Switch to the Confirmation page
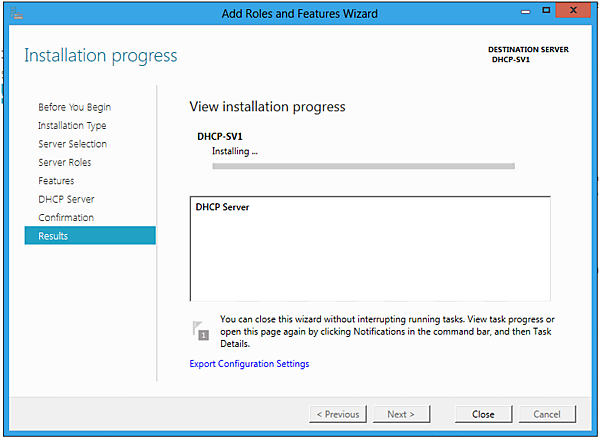This screenshot has height=439, width=600. 66,217
